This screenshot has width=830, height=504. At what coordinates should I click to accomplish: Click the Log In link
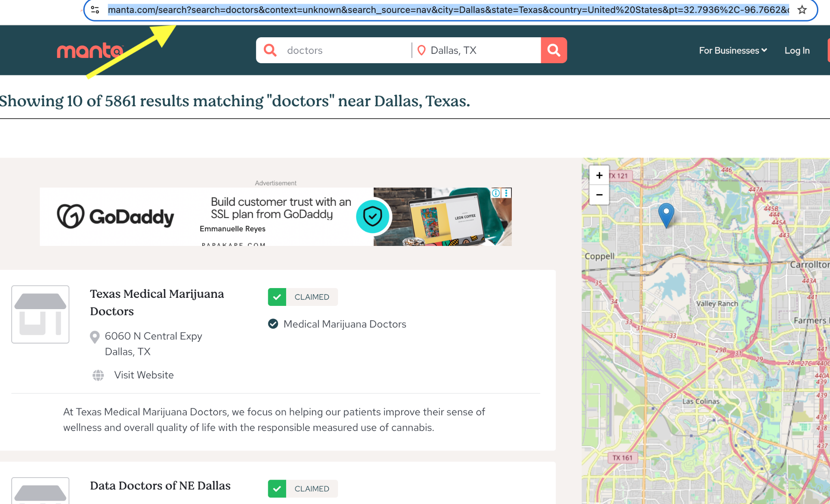coord(797,51)
